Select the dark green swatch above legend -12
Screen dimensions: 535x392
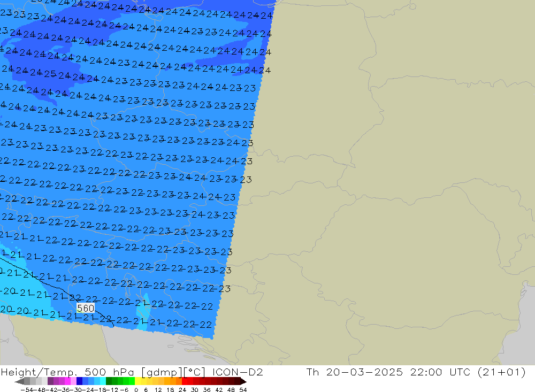point(109,381)
